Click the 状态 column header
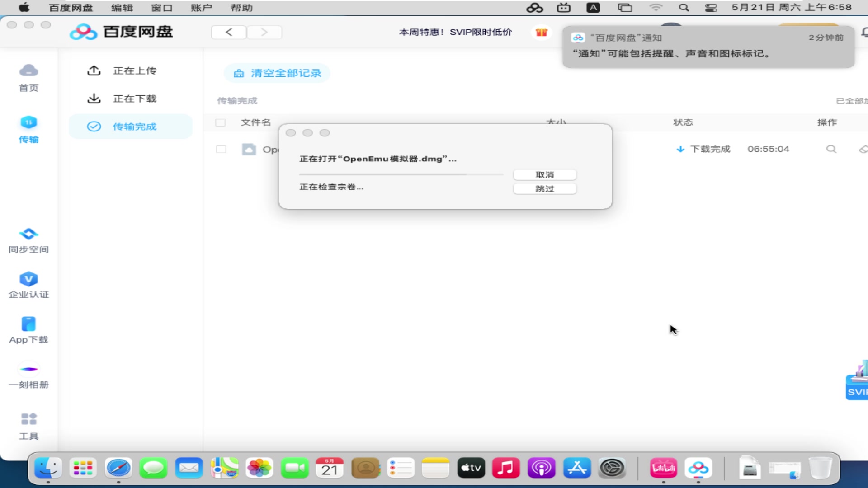The height and width of the screenshot is (488, 868). 683,122
